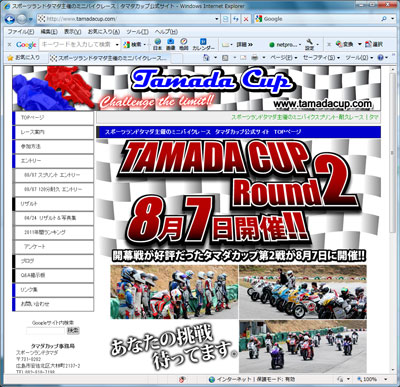Click the browser Forward arrow button

coord(22,19)
